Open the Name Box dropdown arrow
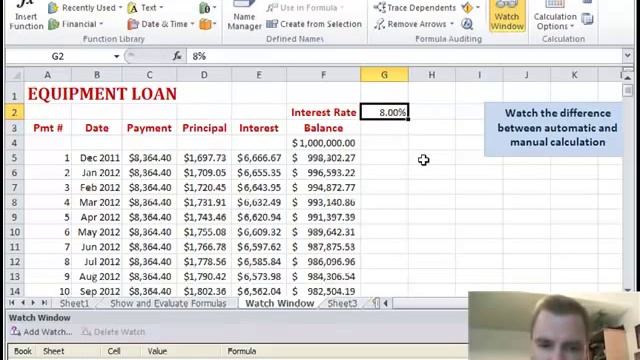This screenshot has height=360, width=640. [116, 56]
